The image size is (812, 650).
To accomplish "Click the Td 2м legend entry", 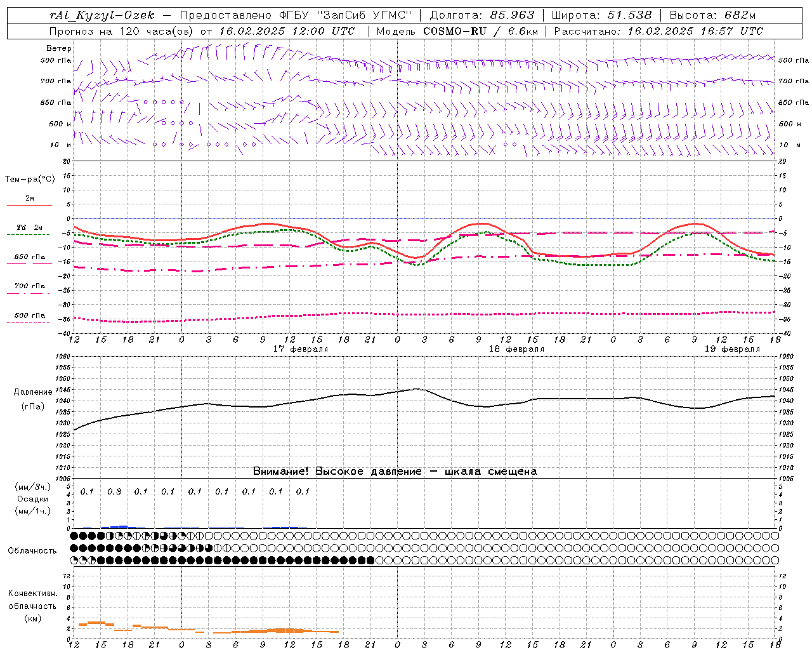I will click(29, 227).
